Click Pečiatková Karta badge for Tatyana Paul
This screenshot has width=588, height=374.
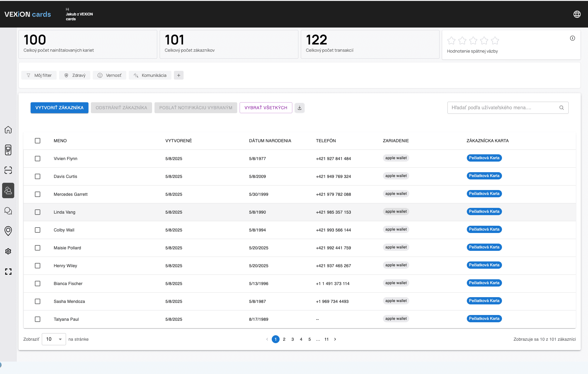484,319
